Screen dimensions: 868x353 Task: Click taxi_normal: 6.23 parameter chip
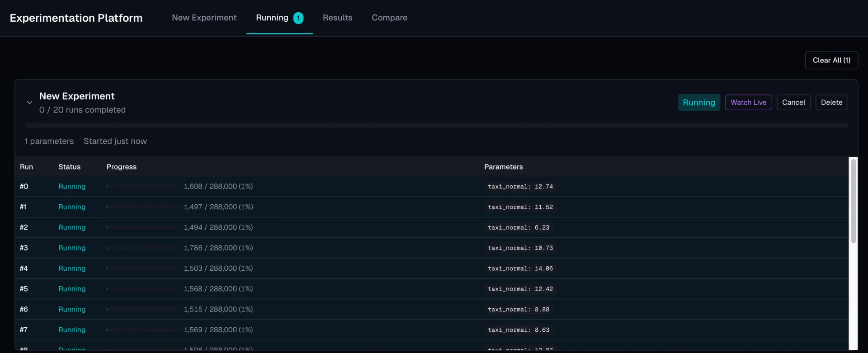click(518, 228)
